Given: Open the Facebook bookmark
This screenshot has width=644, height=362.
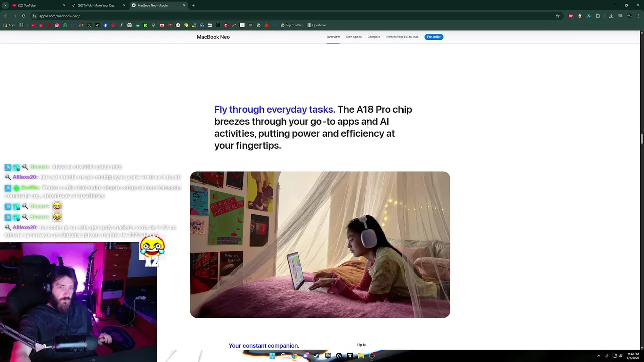Looking at the screenshot, I should pos(105,25).
